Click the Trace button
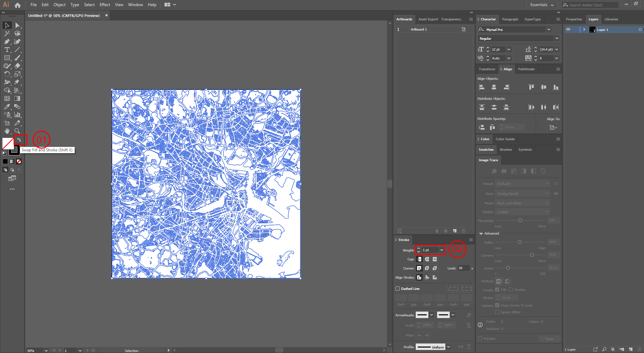Viewport: 644px width, 353px height. click(x=549, y=338)
